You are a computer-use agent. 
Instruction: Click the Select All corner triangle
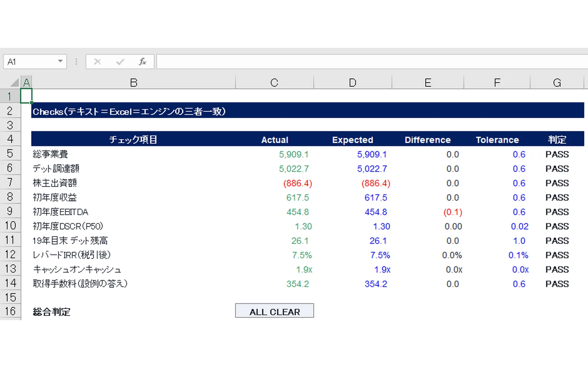[15, 82]
